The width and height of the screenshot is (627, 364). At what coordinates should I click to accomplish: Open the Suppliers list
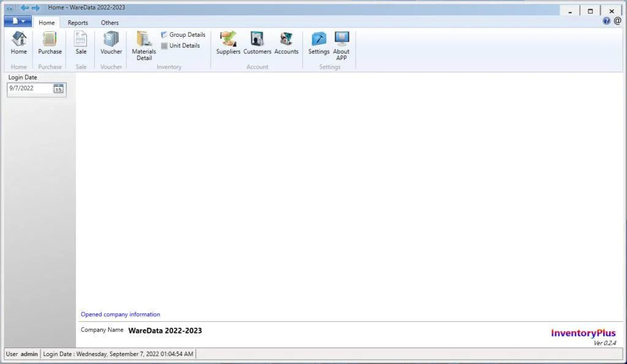pyautogui.click(x=228, y=43)
